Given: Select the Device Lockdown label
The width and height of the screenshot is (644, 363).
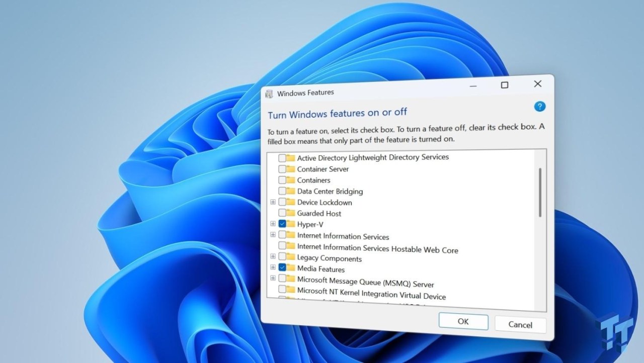Looking at the screenshot, I should 325,202.
